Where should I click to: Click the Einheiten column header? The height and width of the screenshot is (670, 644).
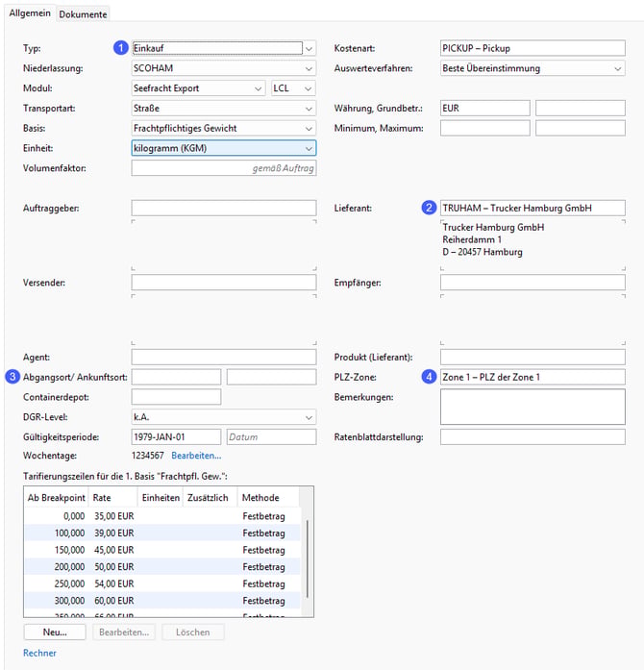[x=161, y=498]
